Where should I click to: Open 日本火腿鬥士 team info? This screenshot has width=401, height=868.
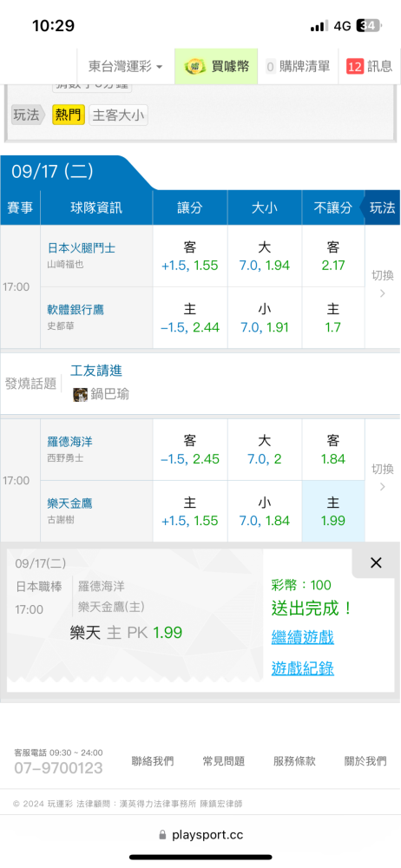tap(82, 247)
